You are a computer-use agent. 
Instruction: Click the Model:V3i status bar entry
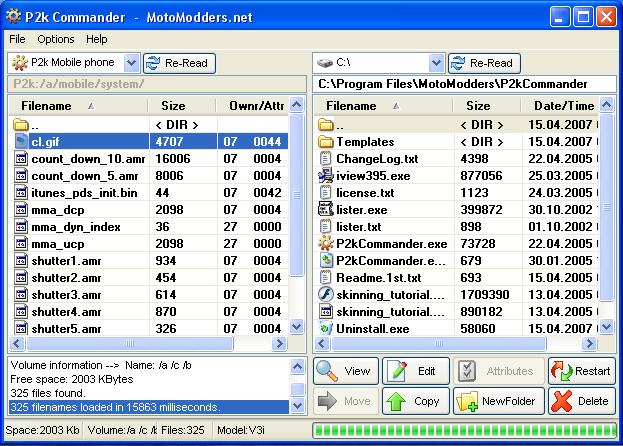pyautogui.click(x=240, y=430)
